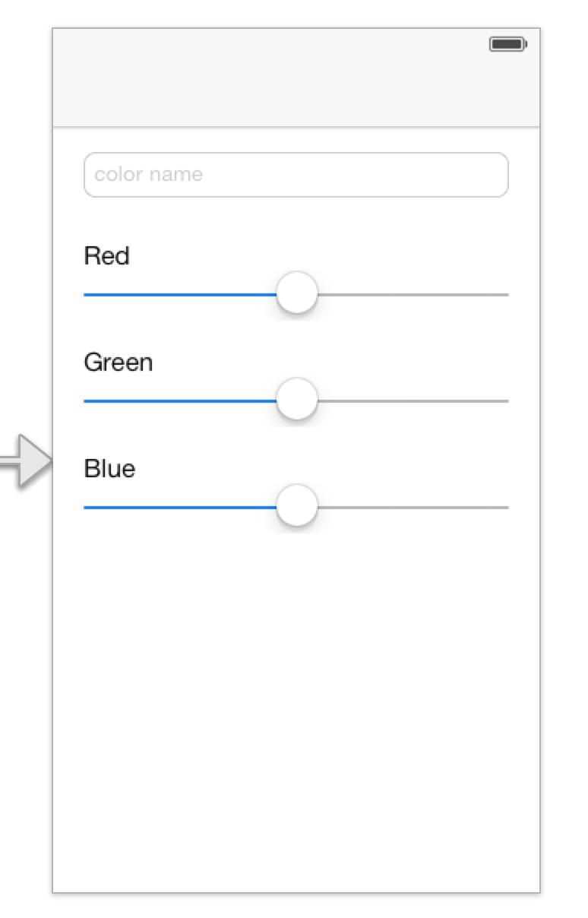Image resolution: width=588 pixels, height=918 pixels.
Task: Select the storyboard entry point arrow
Action: (x=26, y=461)
